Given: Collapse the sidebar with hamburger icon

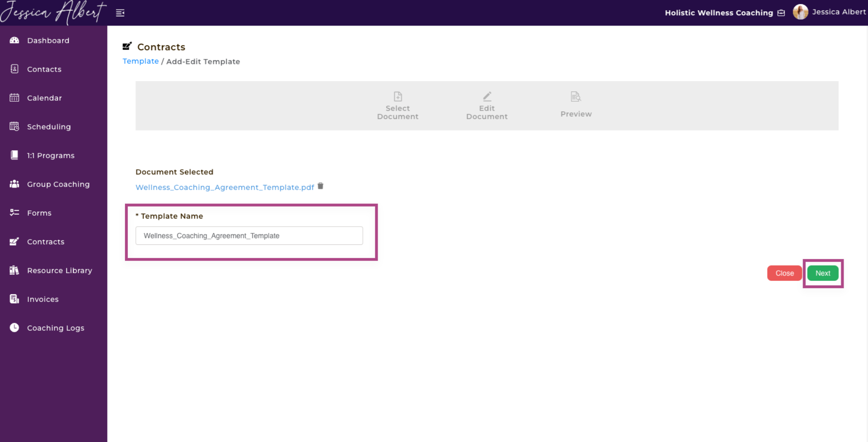Looking at the screenshot, I should (120, 13).
